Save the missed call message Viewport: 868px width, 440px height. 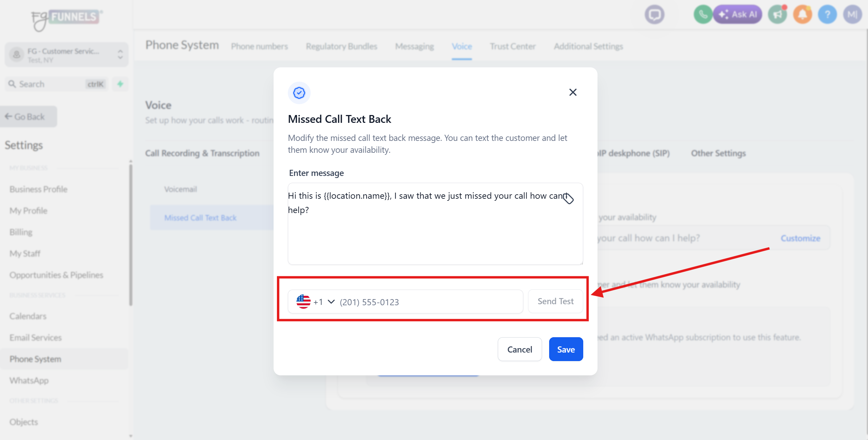point(566,349)
